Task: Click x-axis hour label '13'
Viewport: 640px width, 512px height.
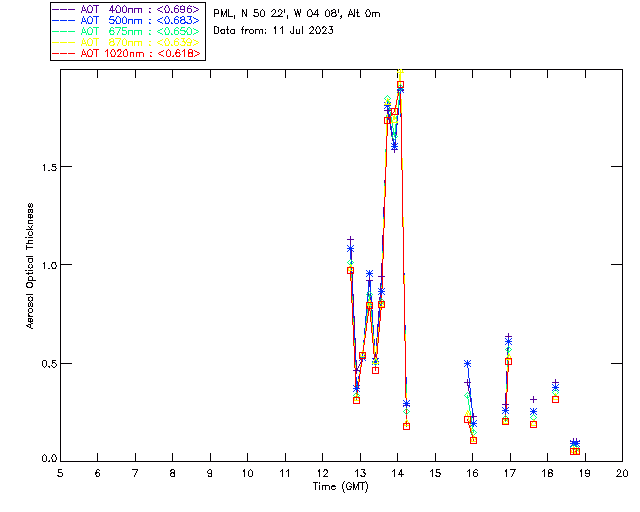Action: pyautogui.click(x=360, y=473)
